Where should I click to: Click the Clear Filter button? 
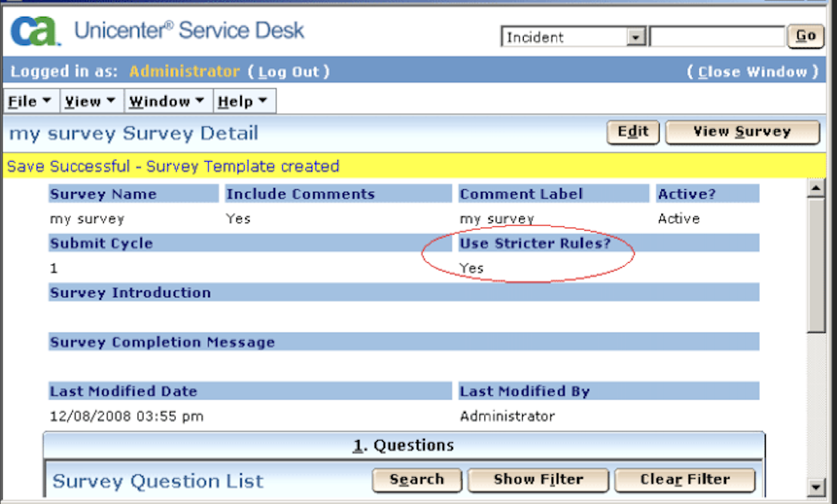click(685, 480)
